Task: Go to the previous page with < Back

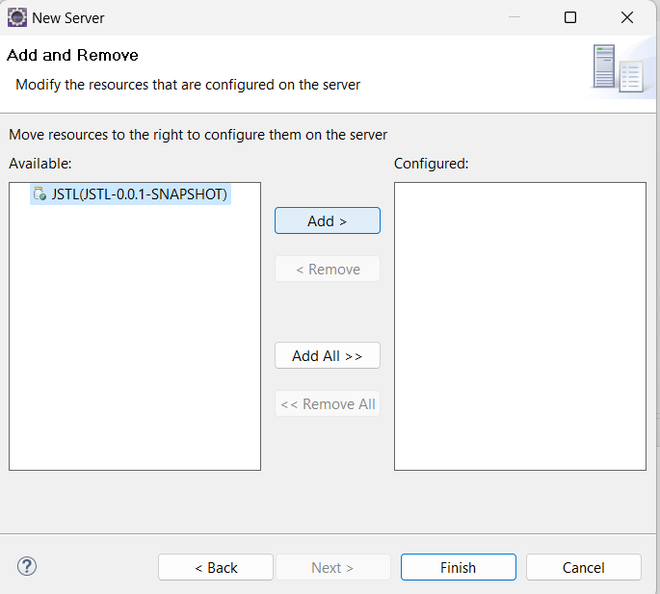Action: [215, 567]
